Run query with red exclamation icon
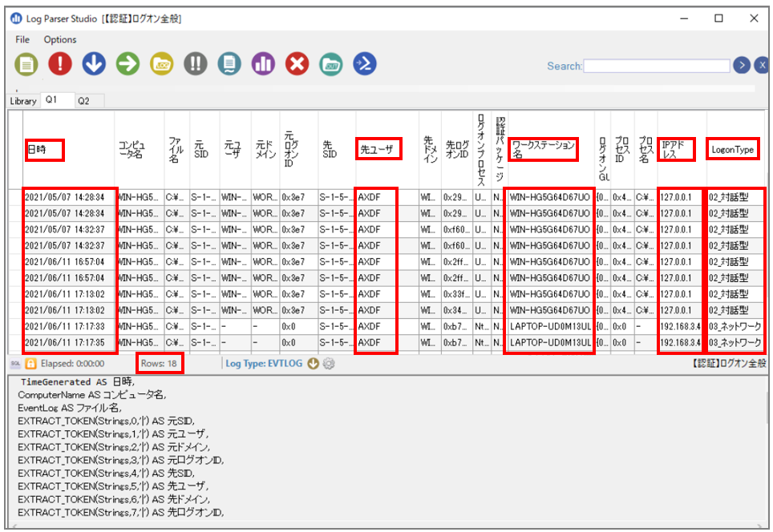 60,64
